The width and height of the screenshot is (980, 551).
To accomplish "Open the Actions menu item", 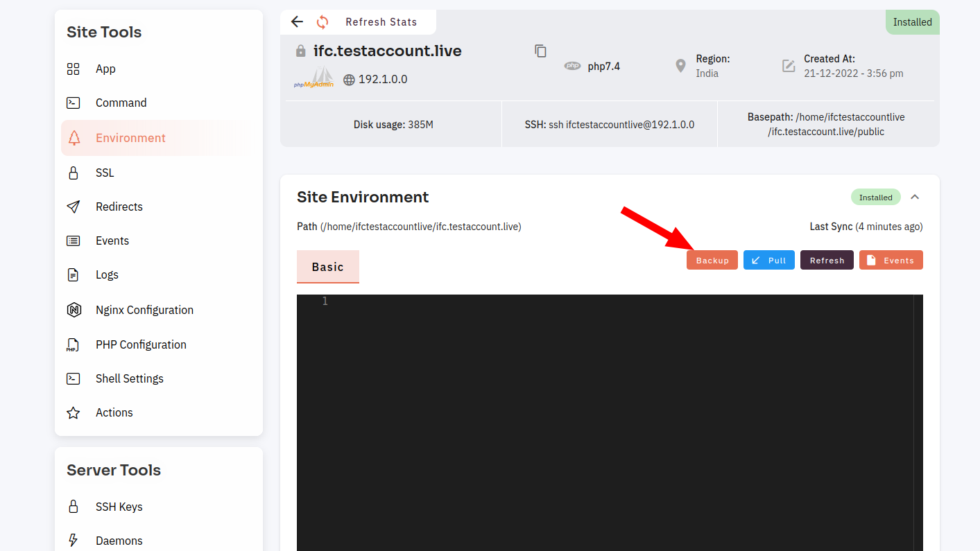I will (x=158, y=412).
